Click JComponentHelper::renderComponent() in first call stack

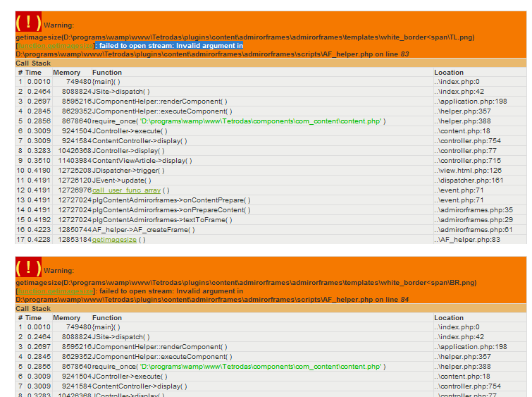(x=160, y=102)
